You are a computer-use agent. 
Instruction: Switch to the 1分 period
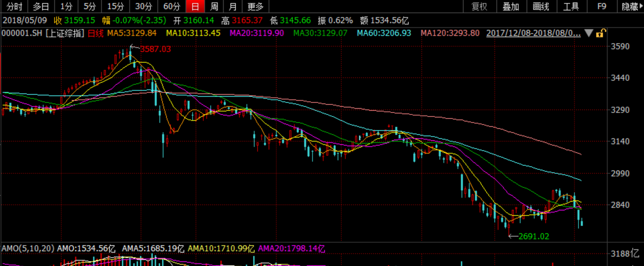pyautogui.click(x=66, y=6)
